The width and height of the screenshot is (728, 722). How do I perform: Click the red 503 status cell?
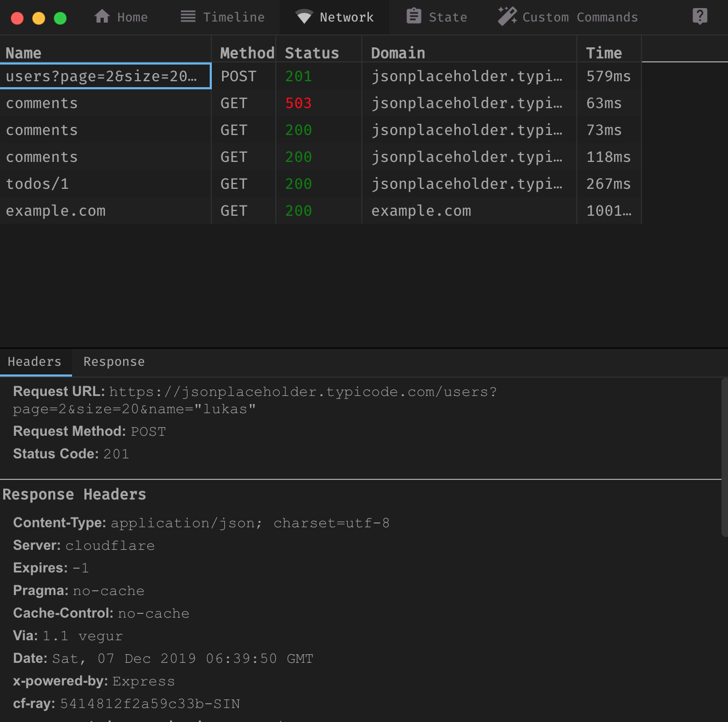tap(319, 103)
